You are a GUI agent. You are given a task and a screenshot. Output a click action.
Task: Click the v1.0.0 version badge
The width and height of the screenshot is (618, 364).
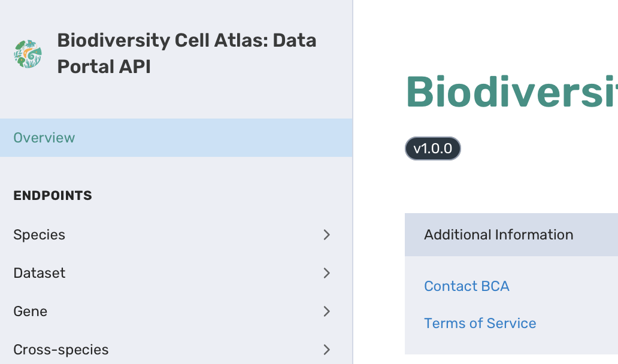coord(432,149)
